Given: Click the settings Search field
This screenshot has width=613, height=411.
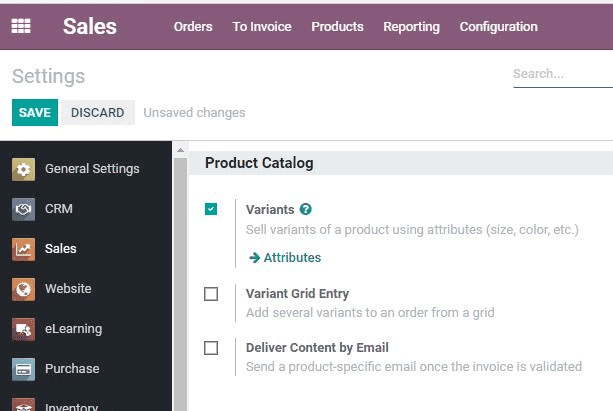Looking at the screenshot, I should click(563, 74).
